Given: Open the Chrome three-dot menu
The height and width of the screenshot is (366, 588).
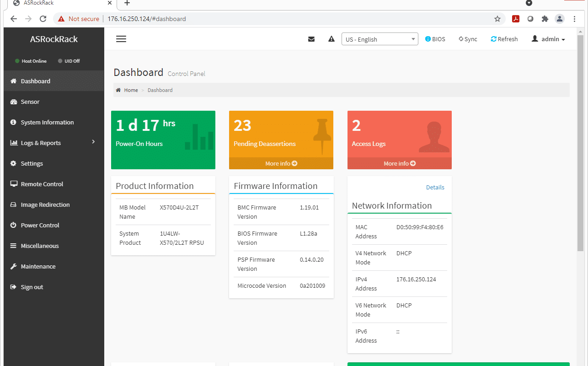Looking at the screenshot, I should tap(575, 19).
